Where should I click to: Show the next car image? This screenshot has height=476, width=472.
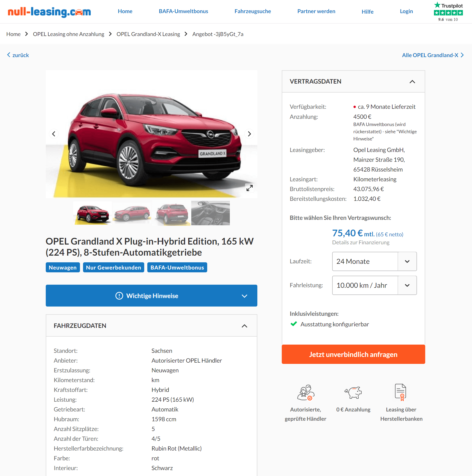coord(249,134)
